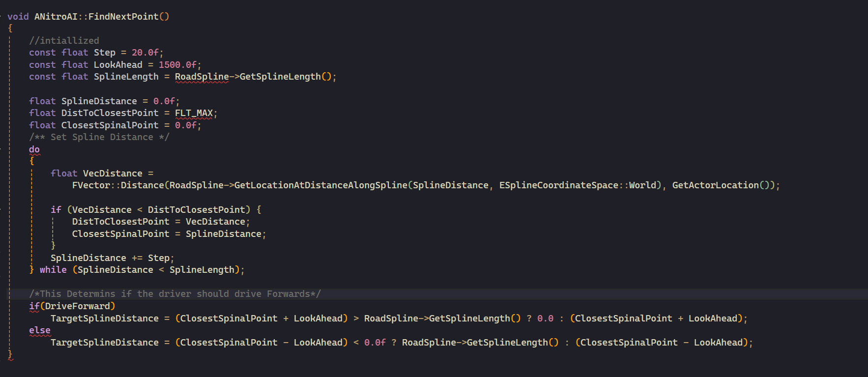Viewport: 868px width, 377px height.
Task: Click the 'This Determins if the driver' comment
Action: [x=175, y=294]
